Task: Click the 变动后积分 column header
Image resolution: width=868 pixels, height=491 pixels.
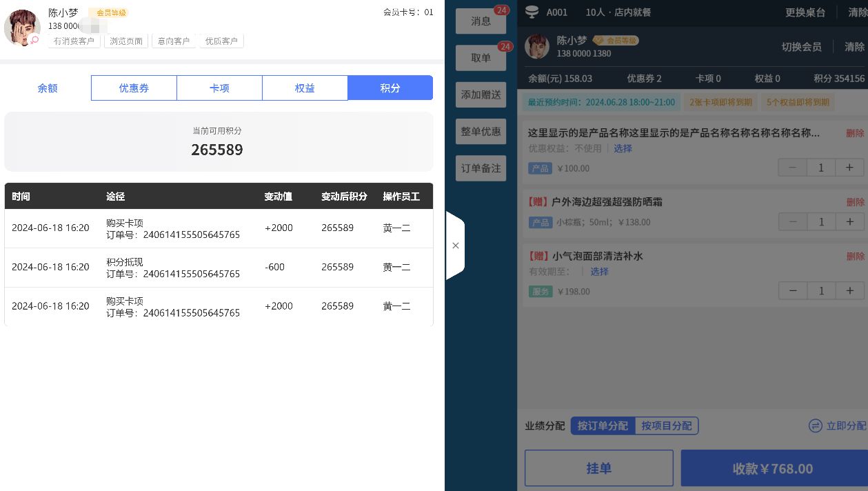Action: tap(344, 197)
